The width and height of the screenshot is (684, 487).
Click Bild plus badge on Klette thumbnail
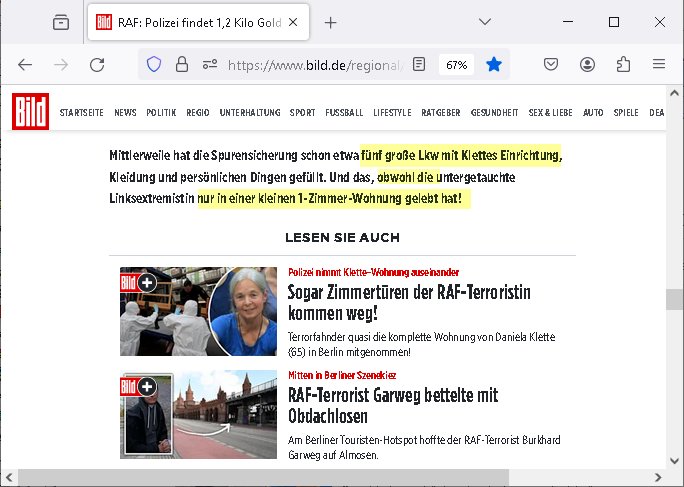coord(139,283)
